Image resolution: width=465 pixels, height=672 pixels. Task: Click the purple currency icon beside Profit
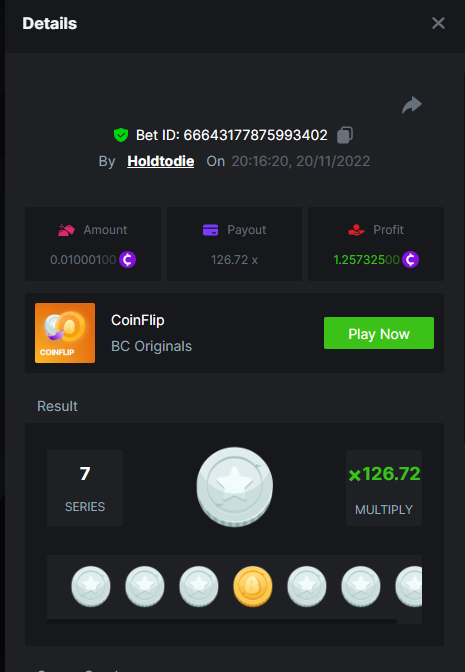tap(410, 259)
